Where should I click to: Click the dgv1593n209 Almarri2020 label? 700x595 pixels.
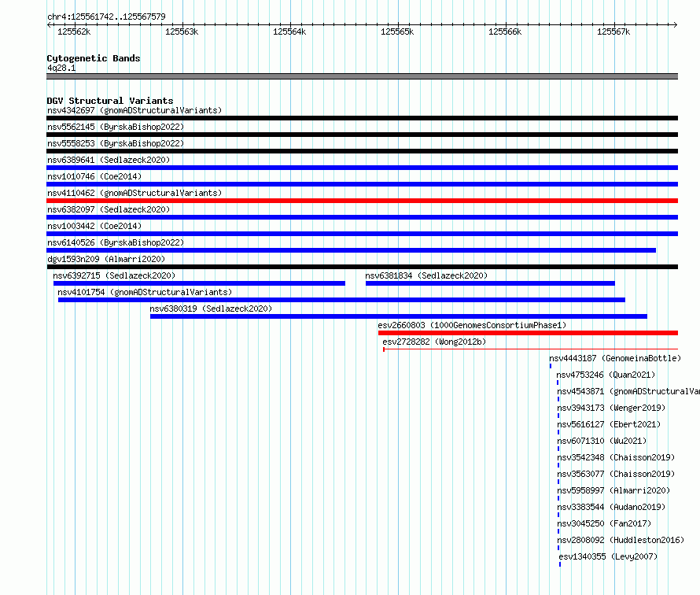click(106, 259)
